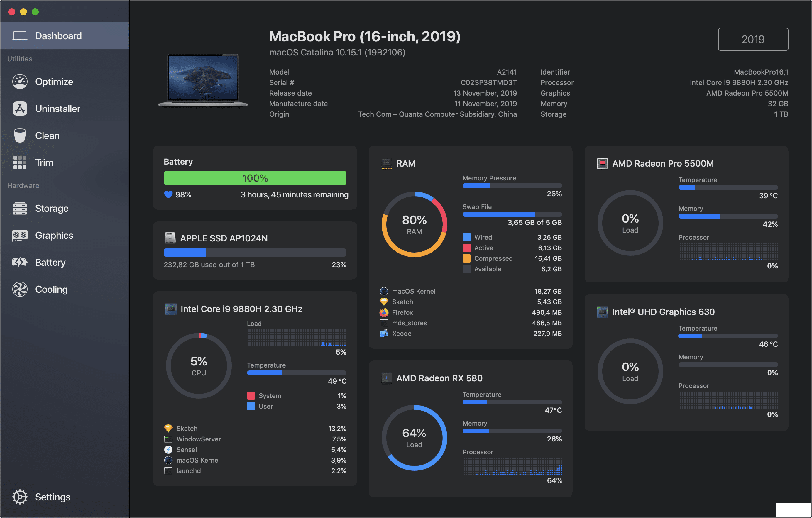Click the MacBookPro16,1 identifier value
Screen dimensions: 812x518
coord(761,72)
